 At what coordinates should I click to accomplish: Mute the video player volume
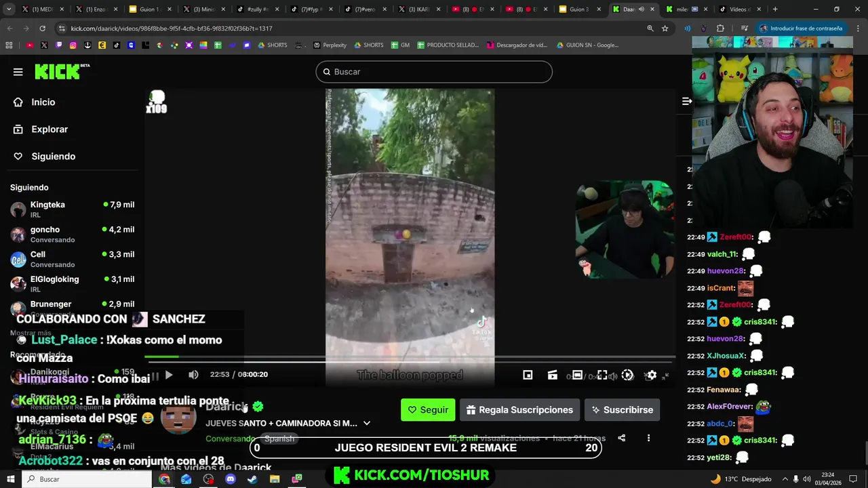click(x=193, y=375)
